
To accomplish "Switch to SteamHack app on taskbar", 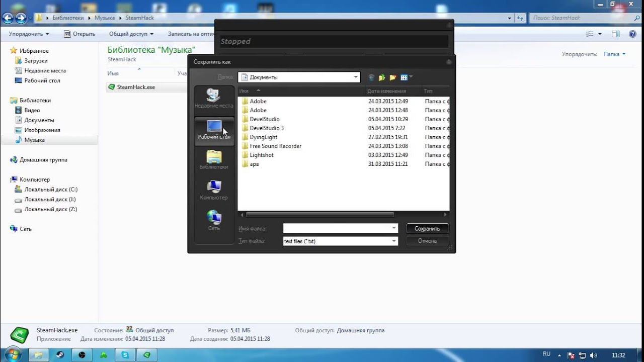I will click(x=146, y=355).
